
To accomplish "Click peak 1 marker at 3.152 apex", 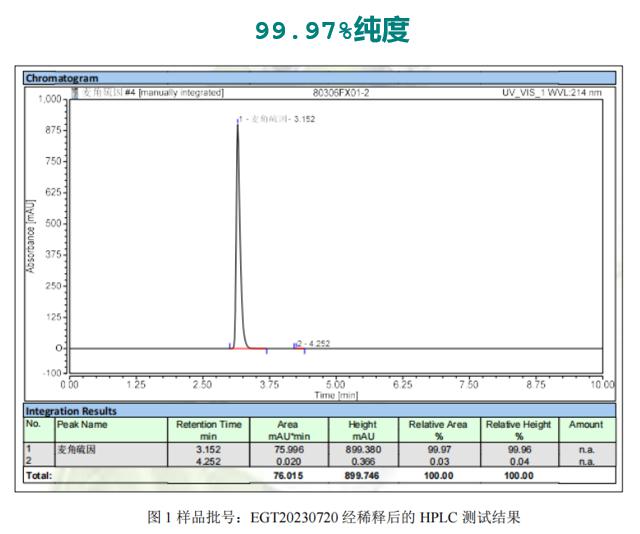I will [238, 120].
